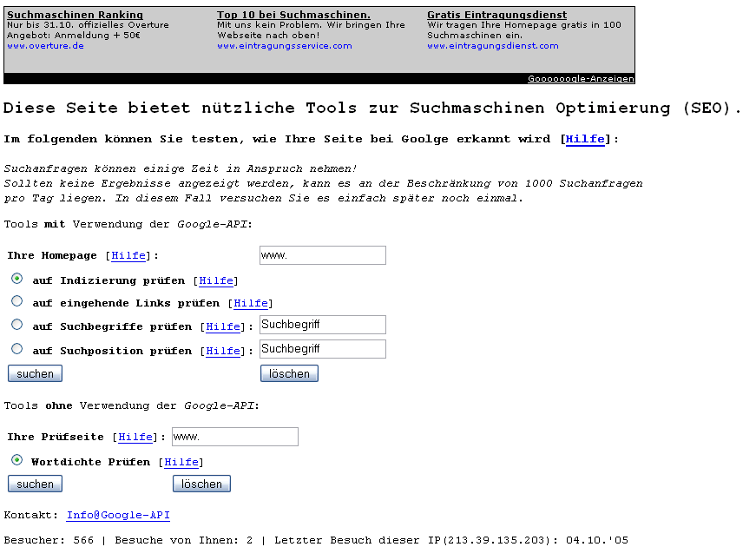Click suchen button in the Google-API tools form
The image size is (756, 560).
(x=35, y=374)
